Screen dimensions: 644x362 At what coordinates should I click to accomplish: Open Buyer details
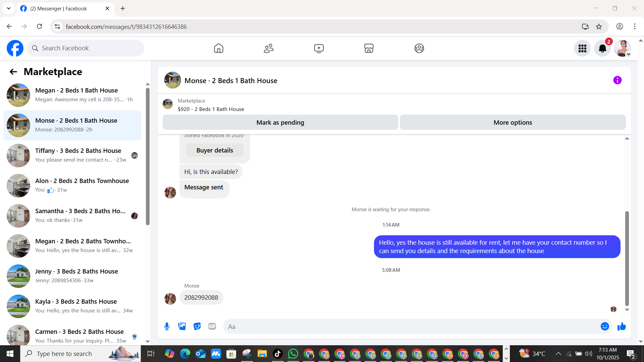215,150
